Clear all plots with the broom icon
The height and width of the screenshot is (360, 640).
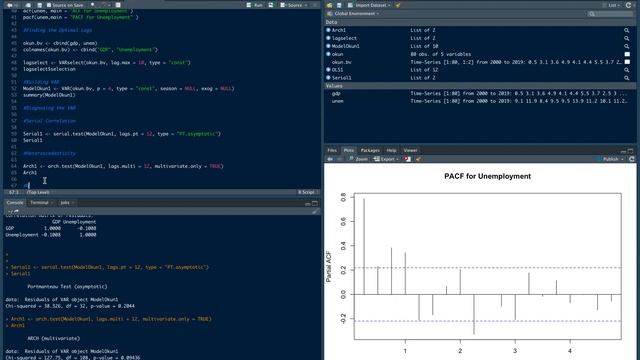[418, 159]
